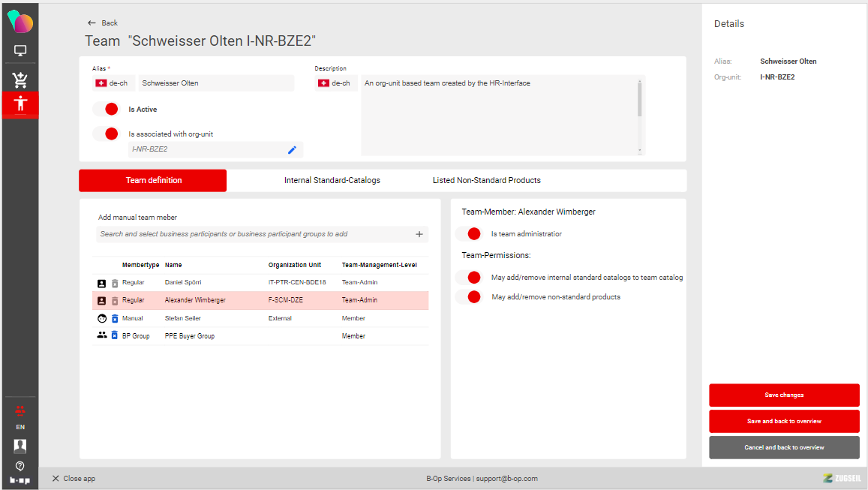Open the user profile icon in sidebar
868x490 pixels.
(x=20, y=446)
